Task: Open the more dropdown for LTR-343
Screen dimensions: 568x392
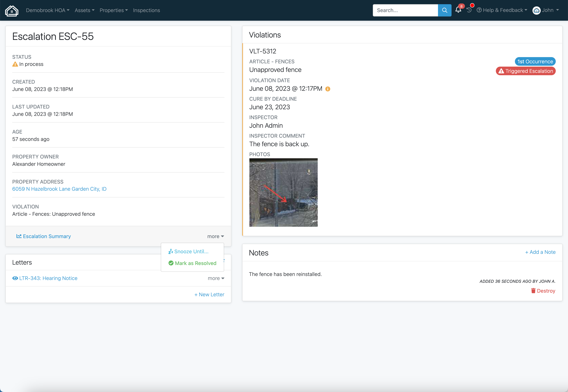Action: pyautogui.click(x=216, y=278)
